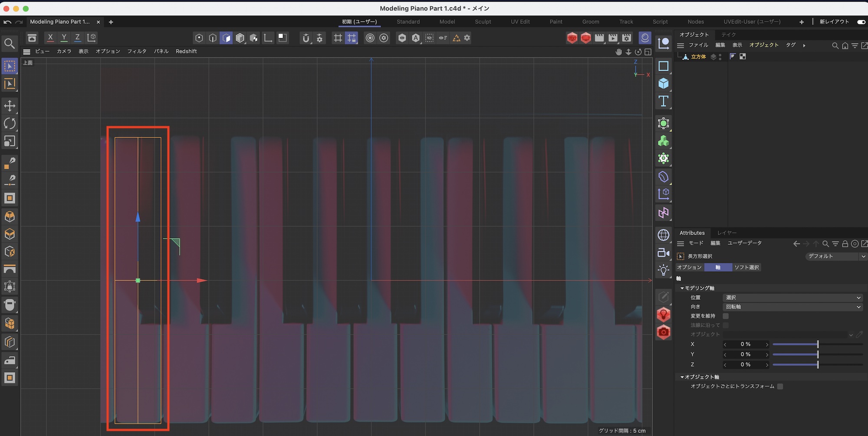
Task: Open the 向き dropdown set to 回転軸
Action: point(792,307)
